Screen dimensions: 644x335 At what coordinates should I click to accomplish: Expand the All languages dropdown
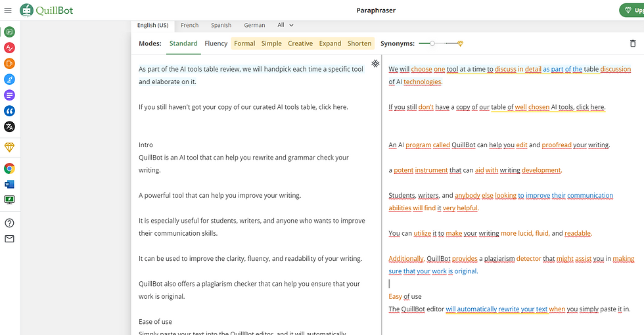[285, 25]
